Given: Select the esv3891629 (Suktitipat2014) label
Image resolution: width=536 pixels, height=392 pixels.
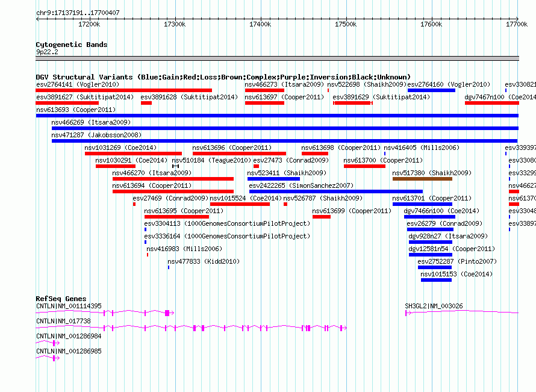Looking at the screenshot, I should 381,97.
